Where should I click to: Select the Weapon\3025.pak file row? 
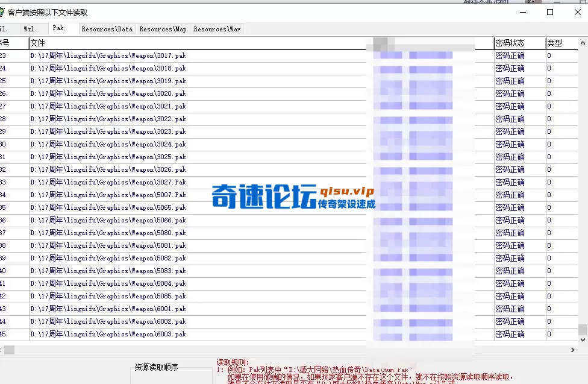(x=289, y=157)
